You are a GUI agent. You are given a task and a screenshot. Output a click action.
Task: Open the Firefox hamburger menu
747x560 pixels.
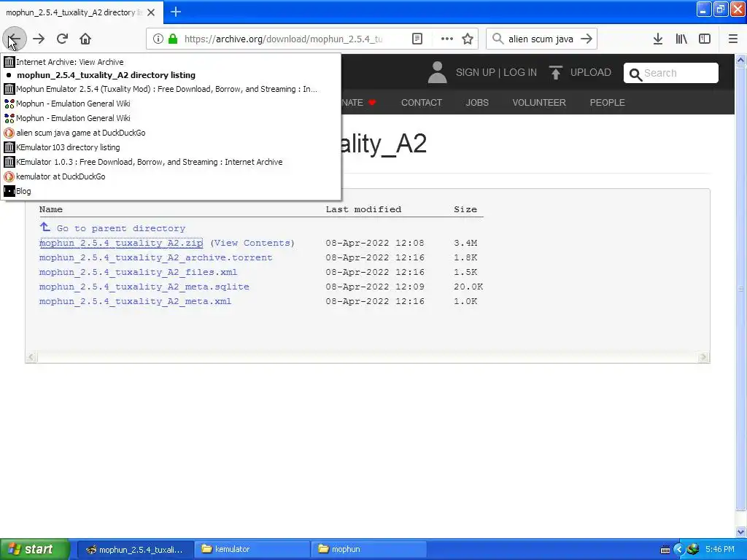pos(733,39)
